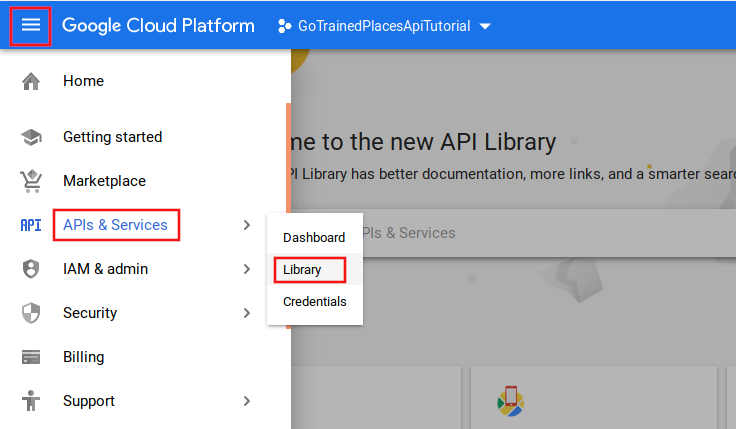Expand the APIs & Services submenu arrow
This screenshot has width=736, height=429.
[x=246, y=225]
